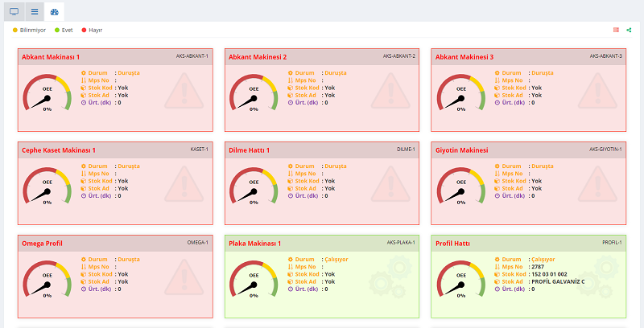This screenshot has width=644, height=328.
Task: Click the Stok Kod box icon in Giyotin Makinesi
Action: click(497, 181)
